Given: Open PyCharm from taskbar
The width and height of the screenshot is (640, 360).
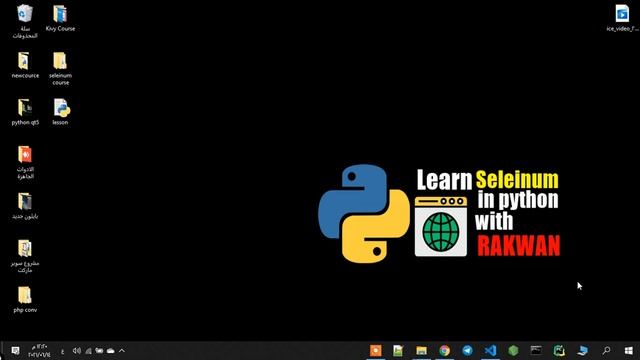Looking at the screenshot, I should tap(559, 351).
